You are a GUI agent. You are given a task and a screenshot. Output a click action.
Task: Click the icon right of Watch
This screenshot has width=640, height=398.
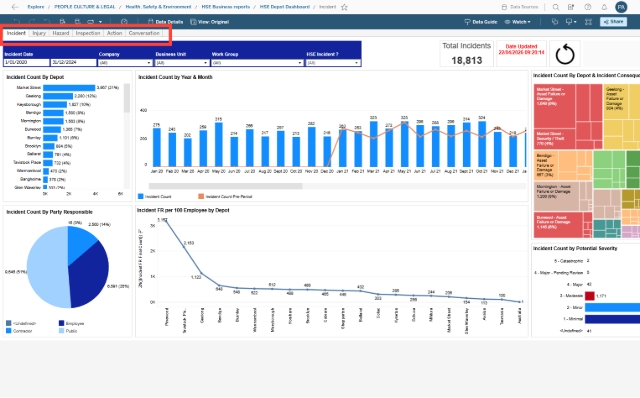click(x=555, y=22)
